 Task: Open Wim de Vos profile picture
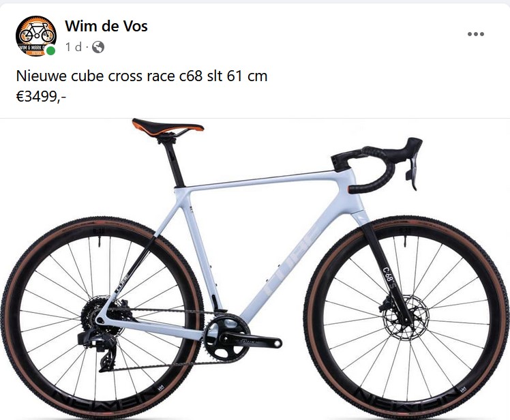pos(35,35)
